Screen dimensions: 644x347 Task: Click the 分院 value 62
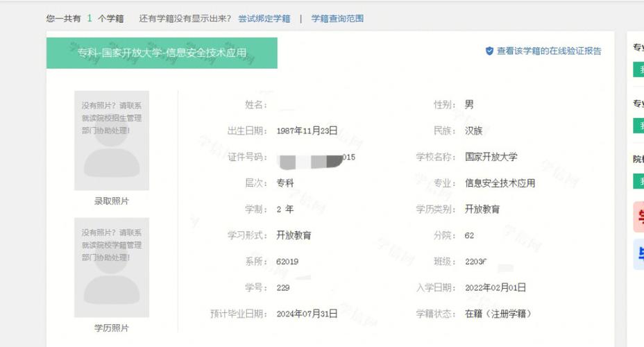pos(469,236)
